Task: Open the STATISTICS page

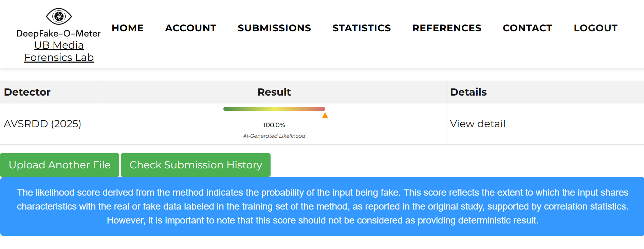Action: point(362,28)
